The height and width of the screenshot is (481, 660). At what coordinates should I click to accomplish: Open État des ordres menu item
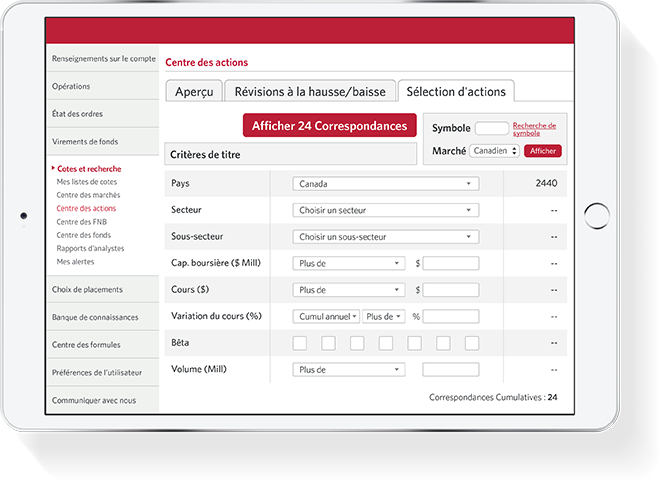click(103, 114)
